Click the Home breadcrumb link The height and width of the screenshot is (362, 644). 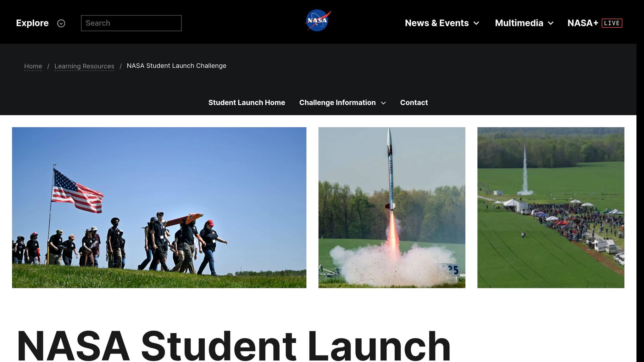click(x=33, y=66)
